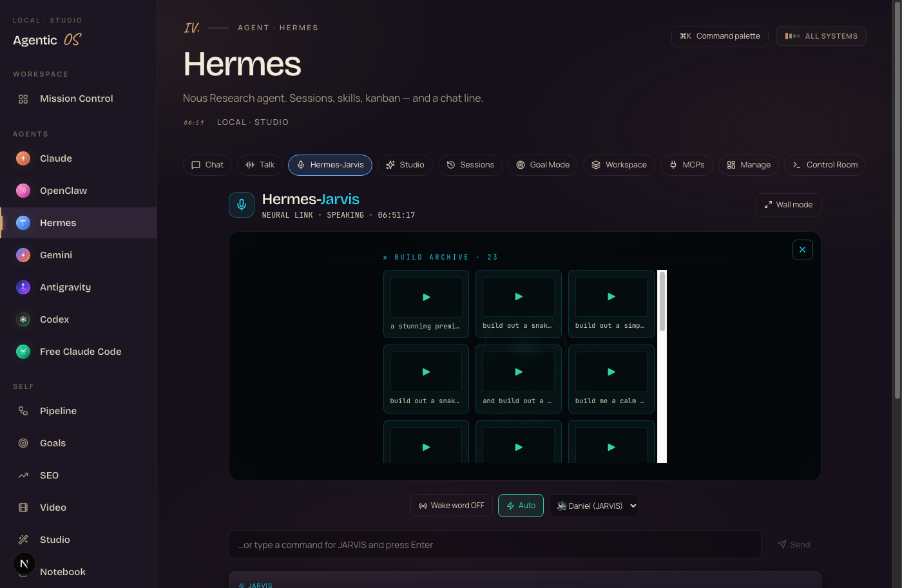Image resolution: width=902 pixels, height=588 pixels.
Task: Select the Hermes agent avatar icon
Action: pos(23,223)
